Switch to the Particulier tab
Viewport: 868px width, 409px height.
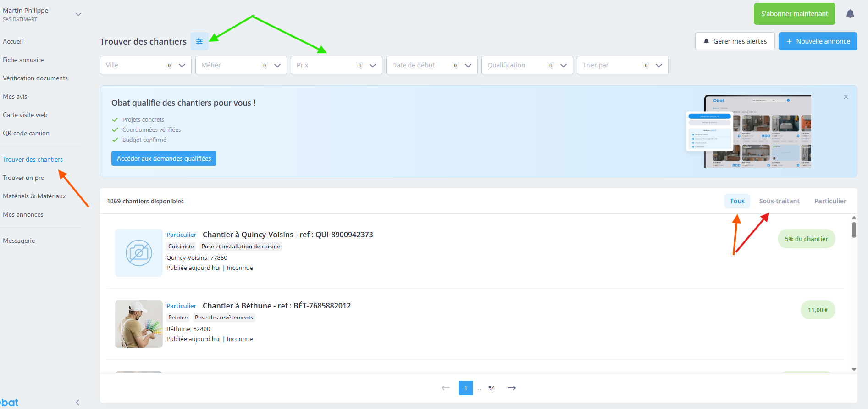[x=830, y=201]
